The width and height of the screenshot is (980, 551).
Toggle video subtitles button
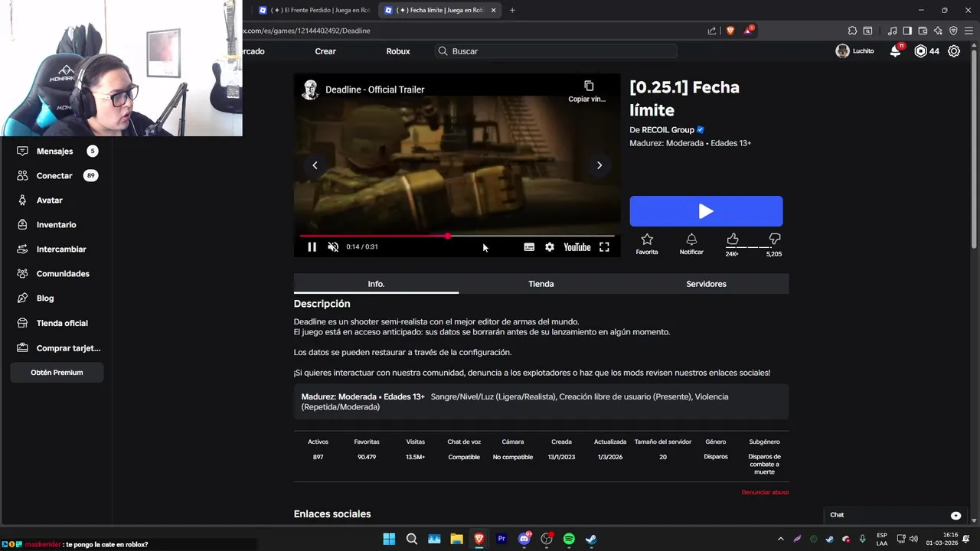coord(529,247)
